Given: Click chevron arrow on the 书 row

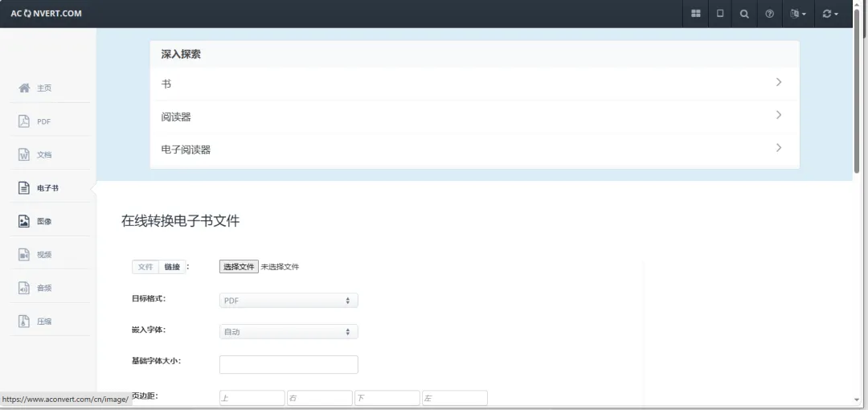Looking at the screenshot, I should [779, 82].
